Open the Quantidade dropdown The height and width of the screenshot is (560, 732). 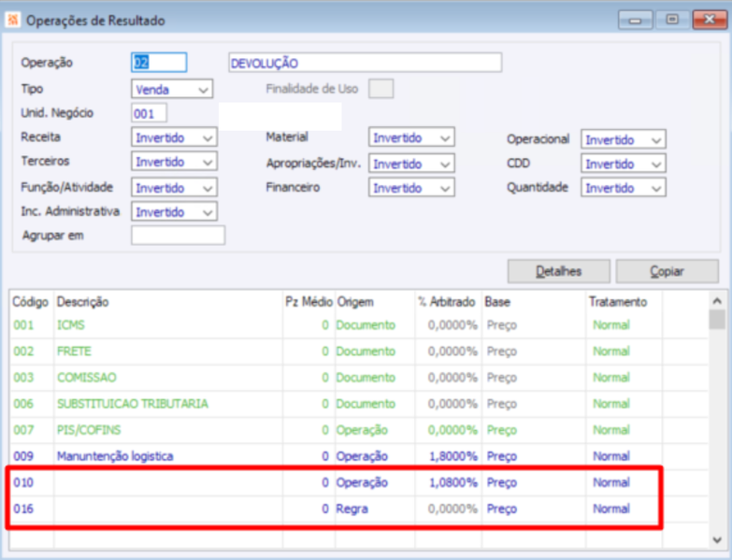pos(624,188)
